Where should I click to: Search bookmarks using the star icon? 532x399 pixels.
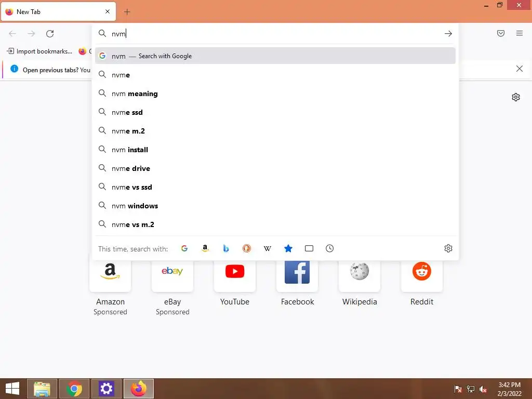(288, 248)
